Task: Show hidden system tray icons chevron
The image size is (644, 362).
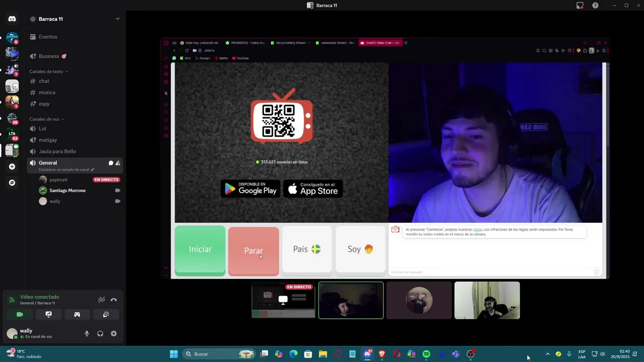Action: (547, 354)
